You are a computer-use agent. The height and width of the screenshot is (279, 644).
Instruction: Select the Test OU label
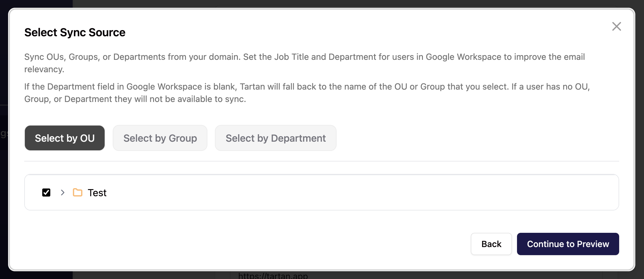[97, 193]
